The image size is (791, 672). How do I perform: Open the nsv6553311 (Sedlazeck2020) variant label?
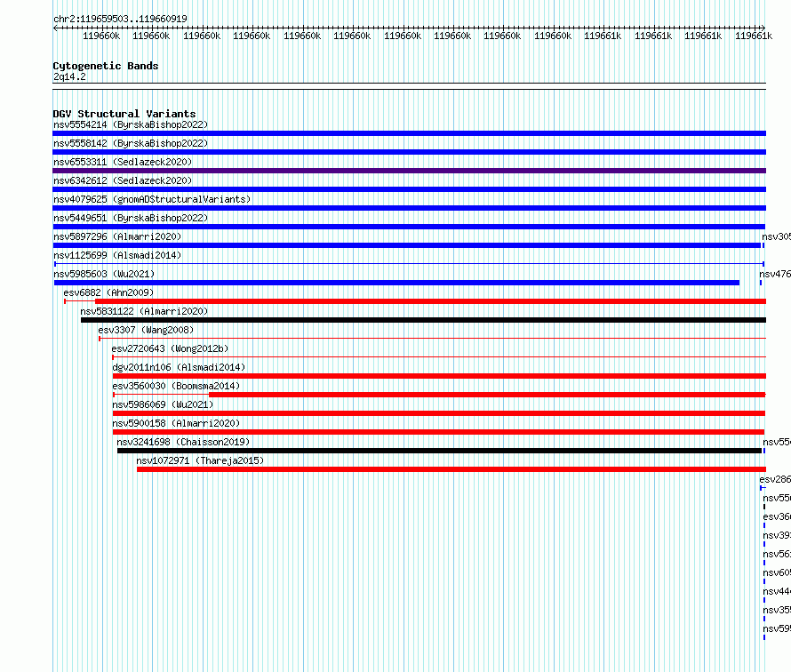(x=123, y=162)
